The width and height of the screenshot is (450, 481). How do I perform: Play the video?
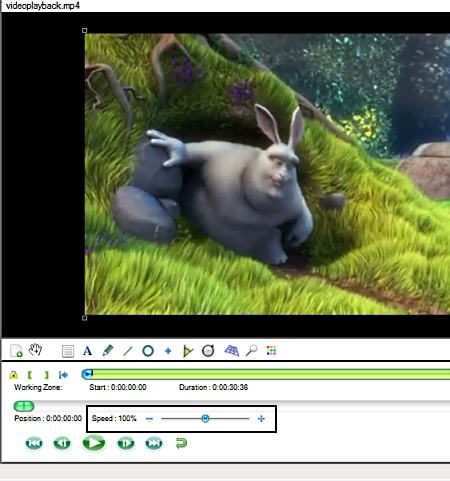tap(94, 443)
